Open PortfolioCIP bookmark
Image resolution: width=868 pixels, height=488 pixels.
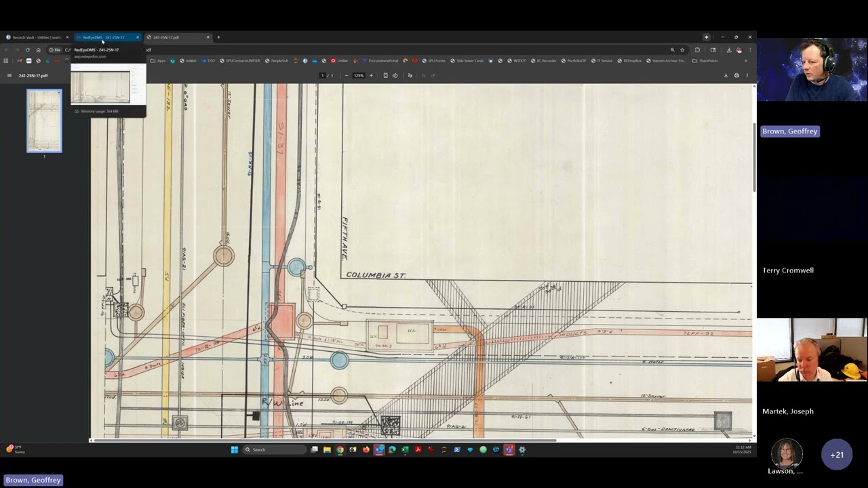[x=574, y=60]
